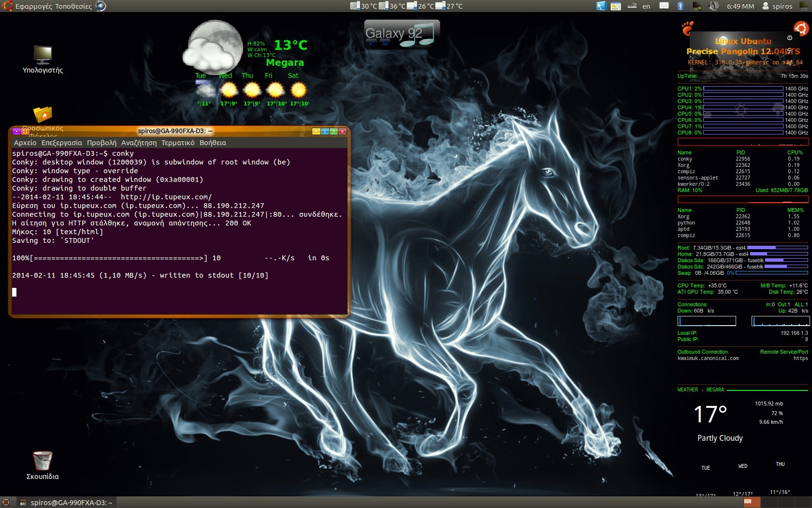This screenshot has width=812, height=508.
Task: Open the Σκουπίδια trash icon
Action: click(43, 461)
